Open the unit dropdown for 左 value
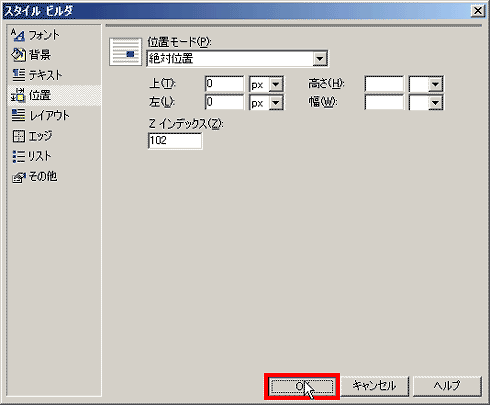 [276, 103]
